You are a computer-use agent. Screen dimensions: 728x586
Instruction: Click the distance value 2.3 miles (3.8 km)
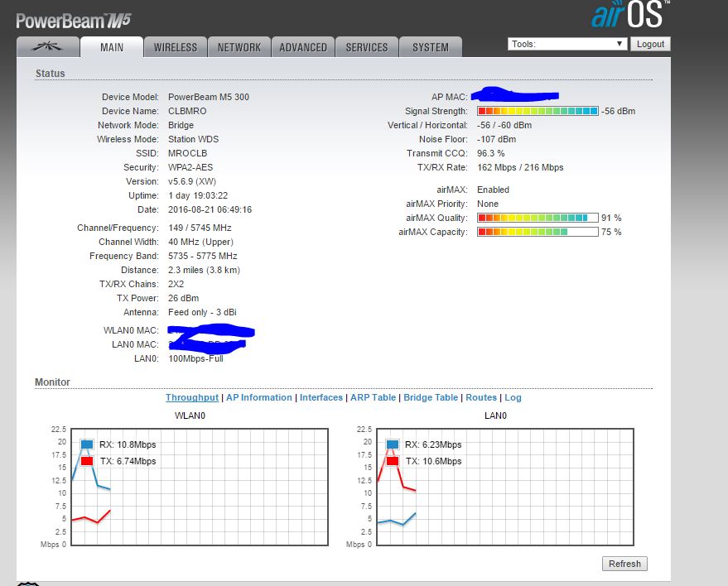pyautogui.click(x=204, y=270)
